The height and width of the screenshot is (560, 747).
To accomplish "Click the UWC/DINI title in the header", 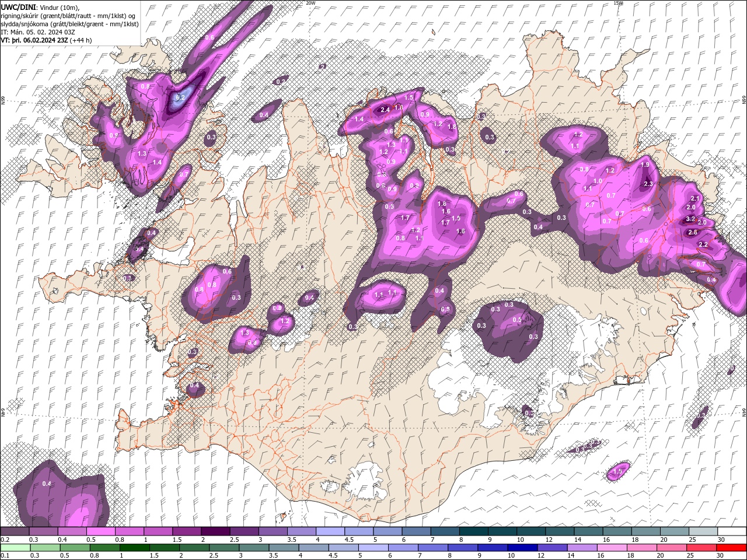I will (19, 6).
